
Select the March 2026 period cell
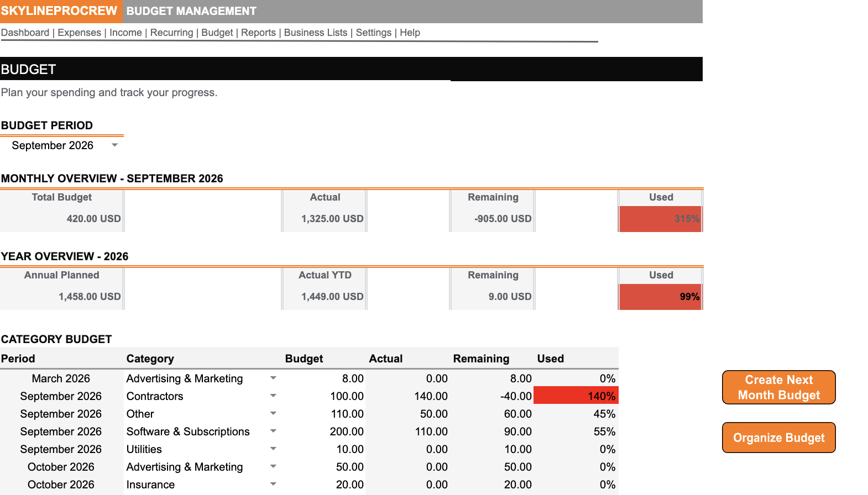61,378
